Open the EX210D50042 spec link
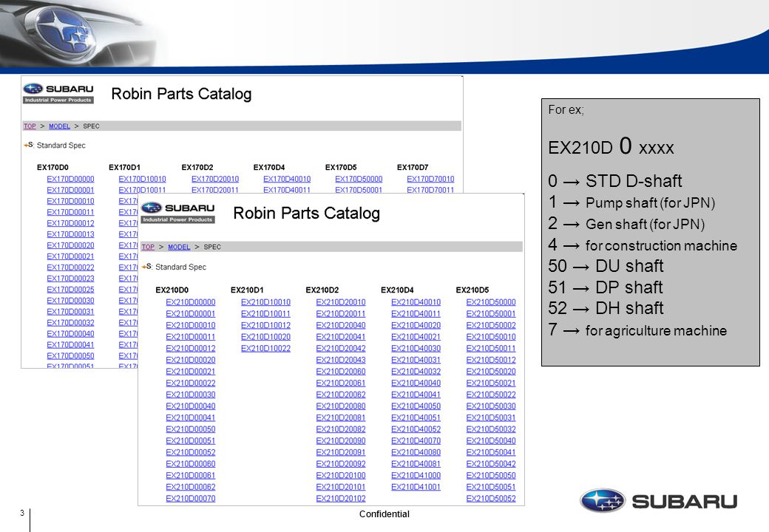 click(491, 464)
